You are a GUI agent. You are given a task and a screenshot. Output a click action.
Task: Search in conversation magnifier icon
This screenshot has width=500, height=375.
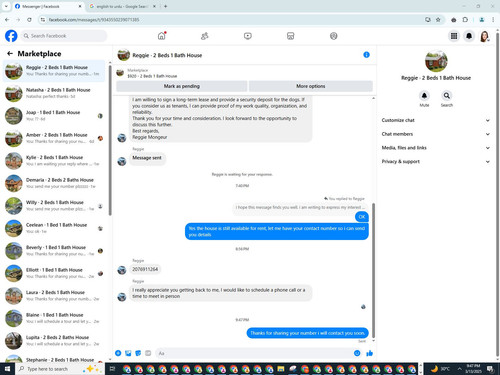point(447,96)
